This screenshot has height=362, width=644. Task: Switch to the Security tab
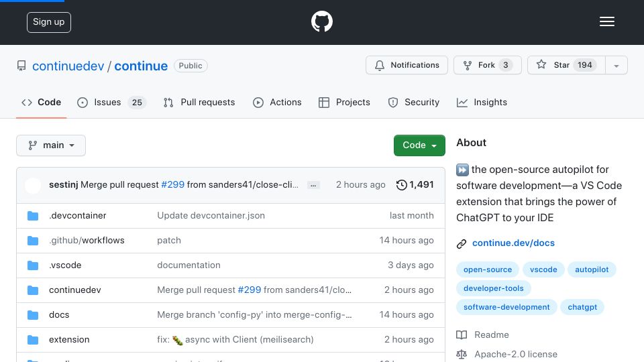pyautogui.click(x=414, y=102)
